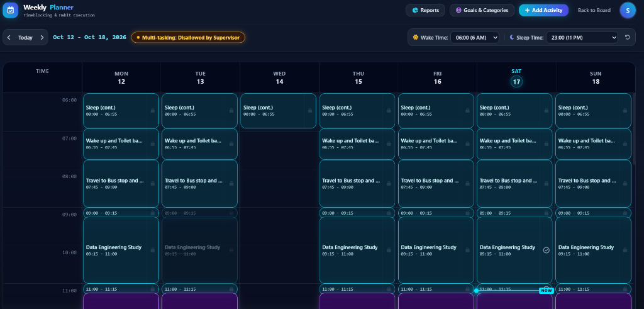Click the NOW current-time marker on Saturday
The image size is (644, 309).
click(547, 291)
